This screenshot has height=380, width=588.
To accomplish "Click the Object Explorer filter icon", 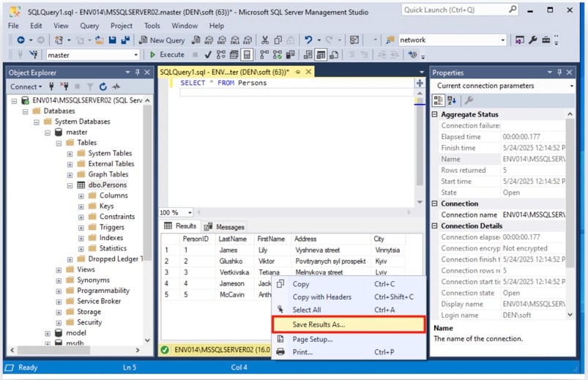I will [91, 86].
